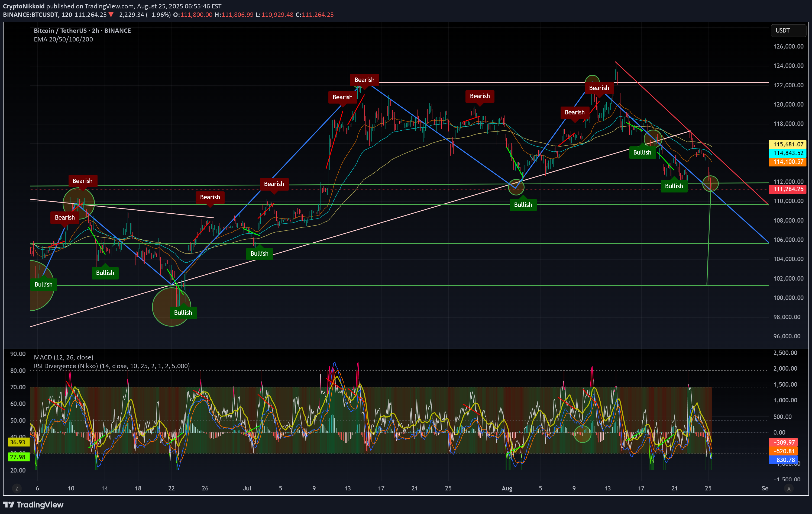Click the Bitcoin / TetherUS 2h BINANCE title

click(x=82, y=30)
